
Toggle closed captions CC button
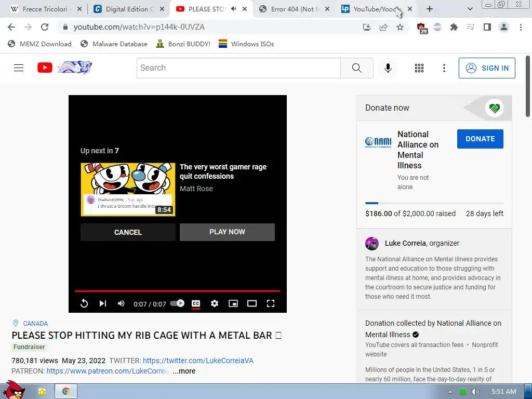[196, 303]
